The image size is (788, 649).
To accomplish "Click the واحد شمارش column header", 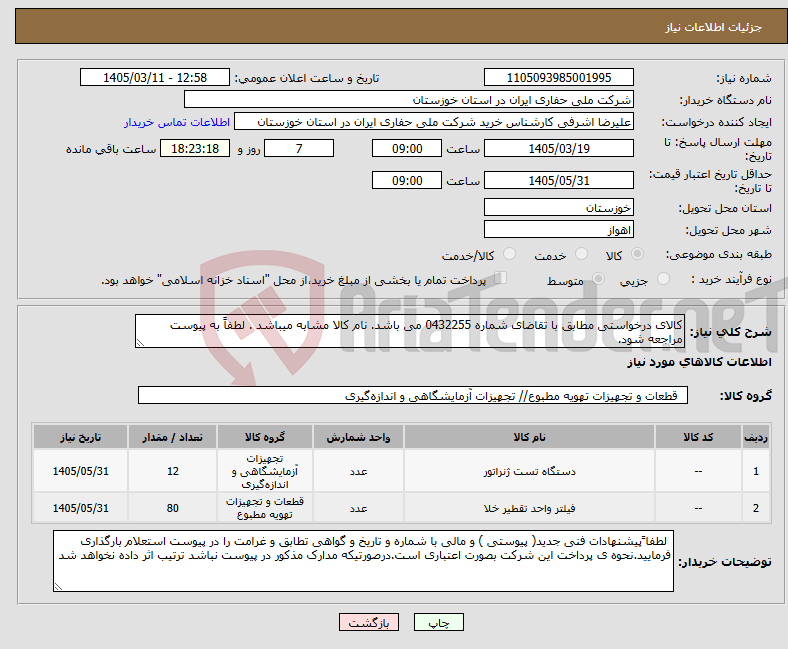I will tap(358, 437).
